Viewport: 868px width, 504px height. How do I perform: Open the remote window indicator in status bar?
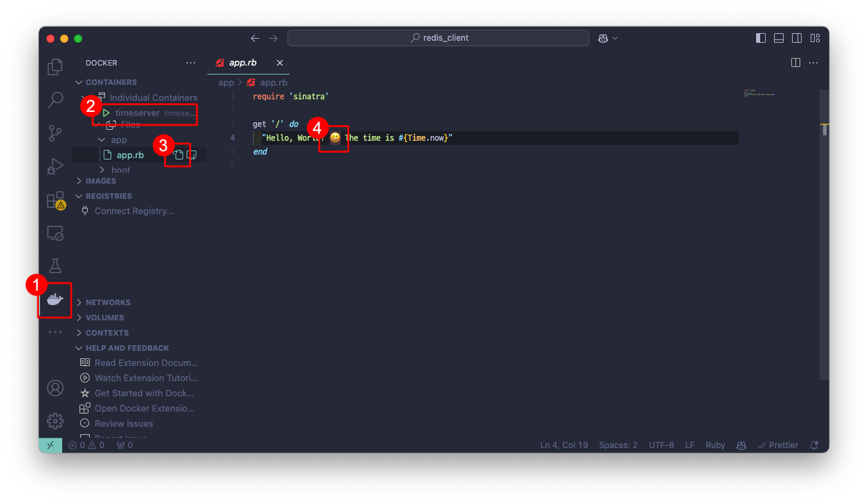pos(50,445)
